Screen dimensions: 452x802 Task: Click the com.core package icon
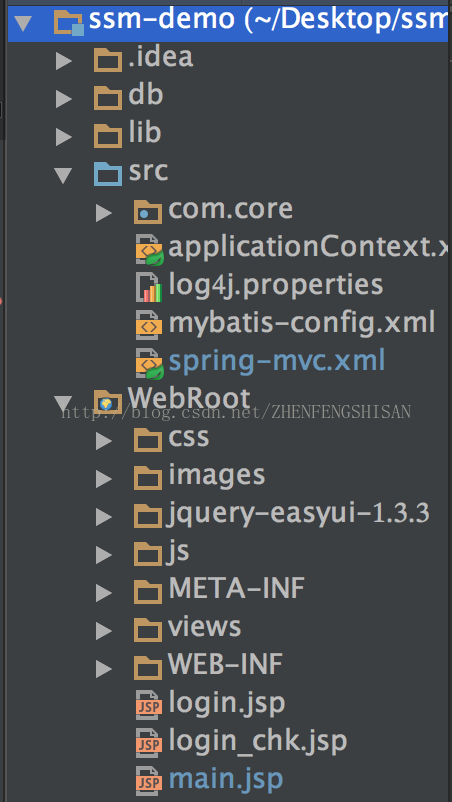[x=148, y=212]
